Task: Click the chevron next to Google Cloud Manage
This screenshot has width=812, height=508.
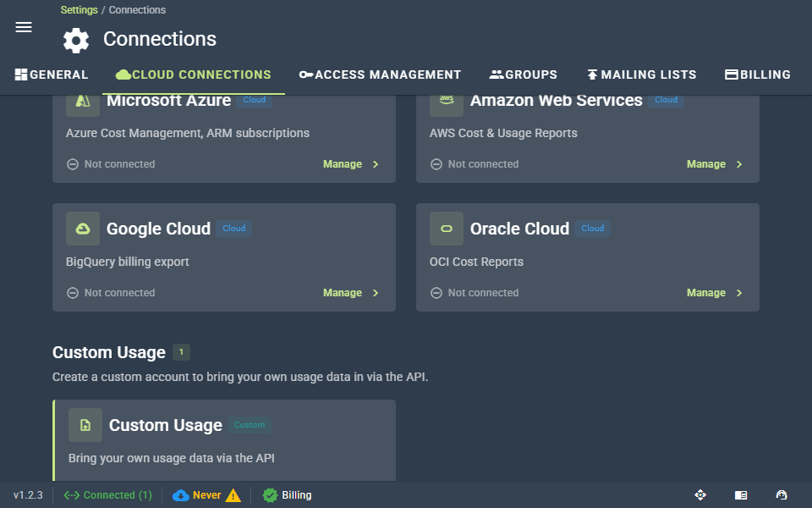Action: pos(376,293)
